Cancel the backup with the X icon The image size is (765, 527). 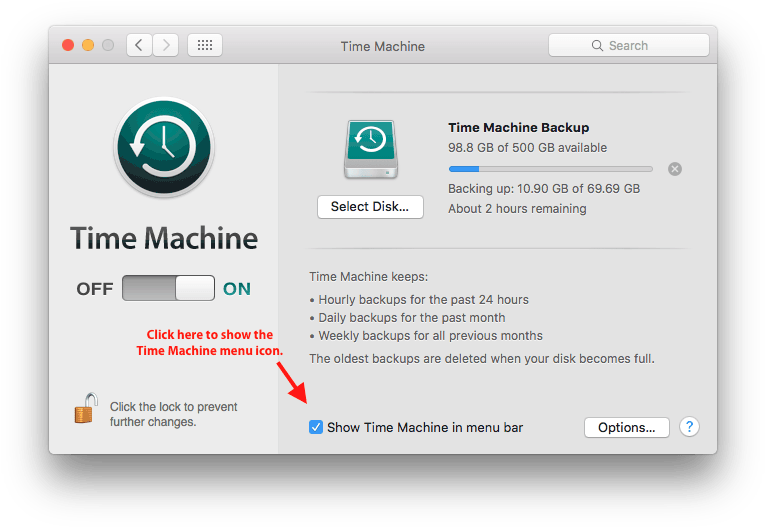point(675,169)
